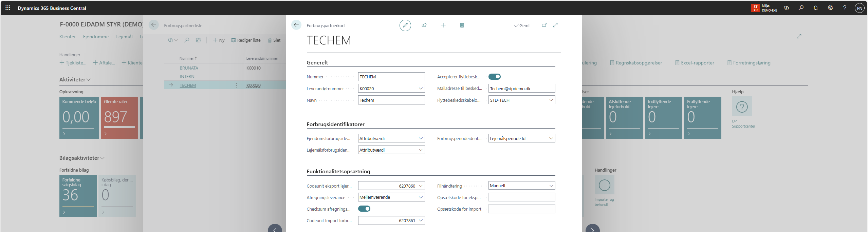Image resolution: width=868 pixels, height=232 pixels.
Task: Open the row options dots for TECHEM
Action: coord(236,85)
